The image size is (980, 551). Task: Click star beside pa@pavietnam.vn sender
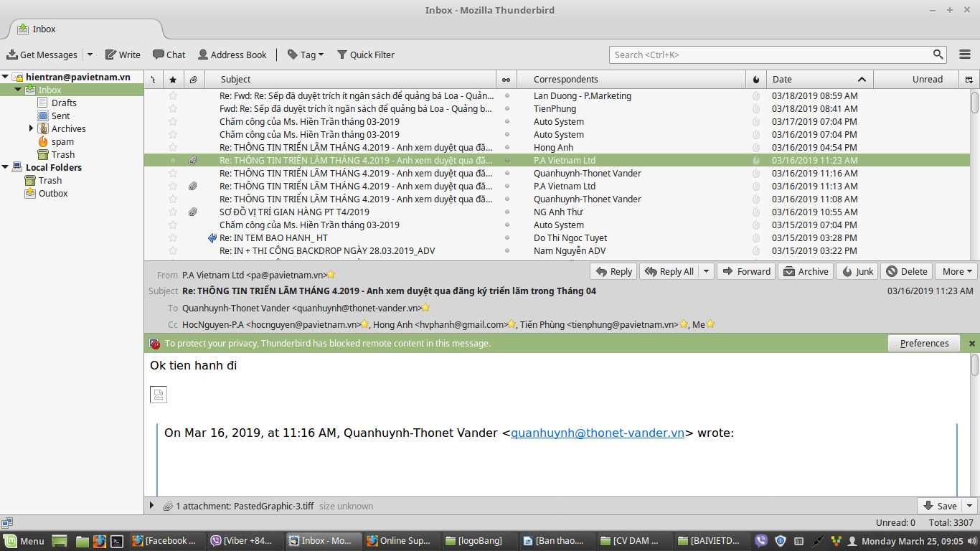coord(331,275)
